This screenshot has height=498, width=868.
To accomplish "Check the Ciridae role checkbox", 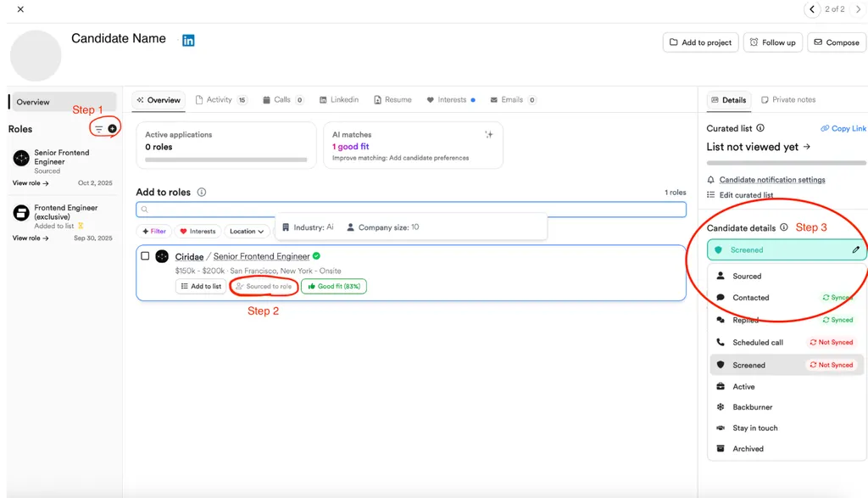I will [147, 255].
